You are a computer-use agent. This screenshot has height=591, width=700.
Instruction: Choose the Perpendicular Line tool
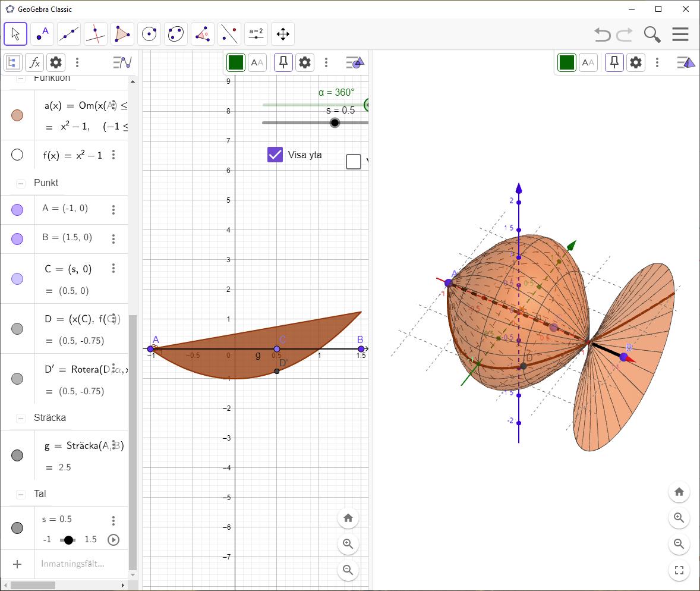(96, 34)
